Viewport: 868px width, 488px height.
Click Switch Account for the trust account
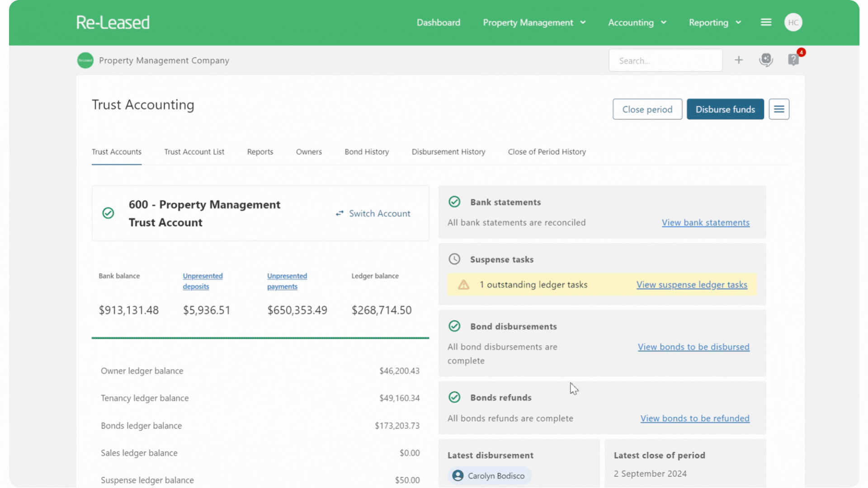pyautogui.click(x=373, y=213)
